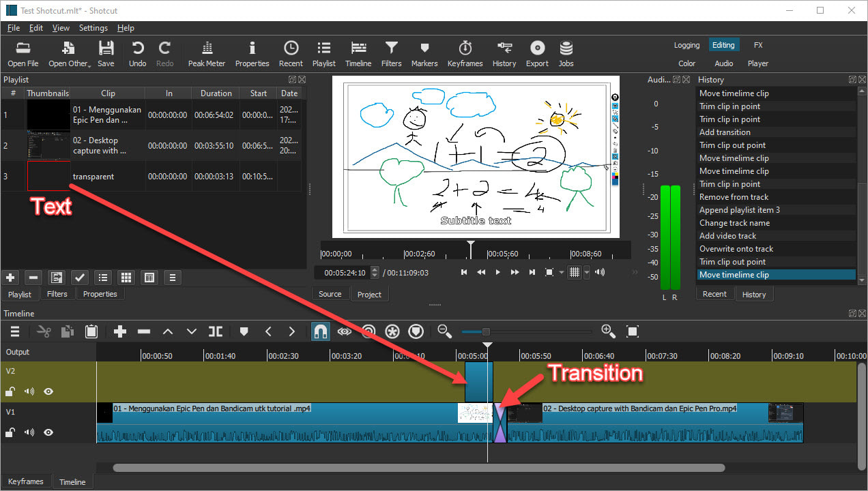The image size is (868, 491).
Task: Lift clip using the up-arrow icon
Action: [x=168, y=331]
